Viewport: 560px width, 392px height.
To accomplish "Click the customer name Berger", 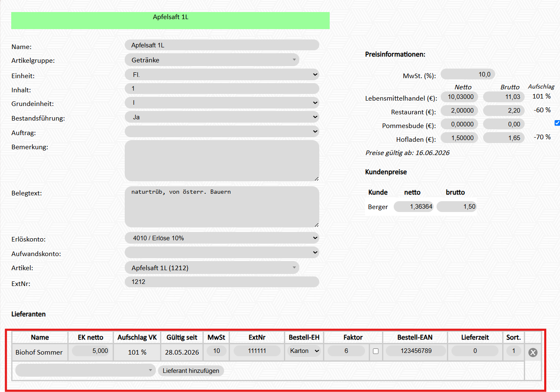I will tap(378, 207).
